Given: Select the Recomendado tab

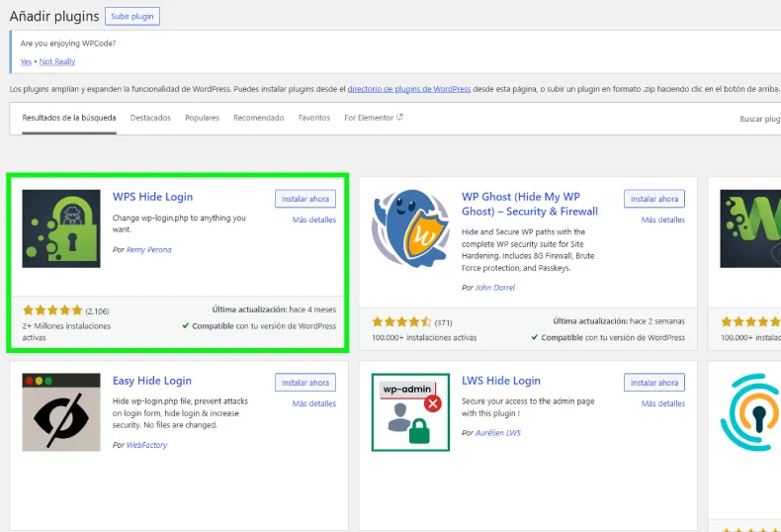Looking at the screenshot, I should click(258, 118).
